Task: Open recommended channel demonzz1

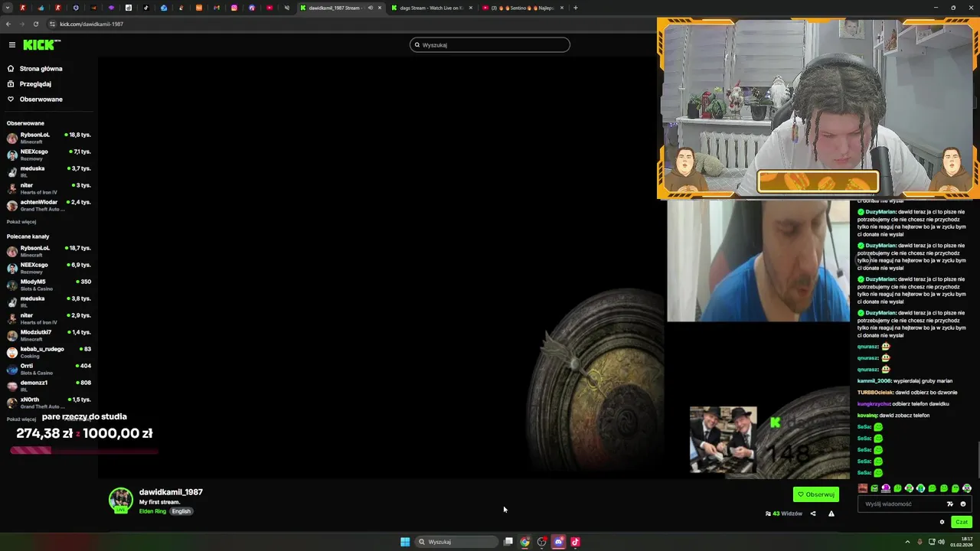Action: click(49, 386)
